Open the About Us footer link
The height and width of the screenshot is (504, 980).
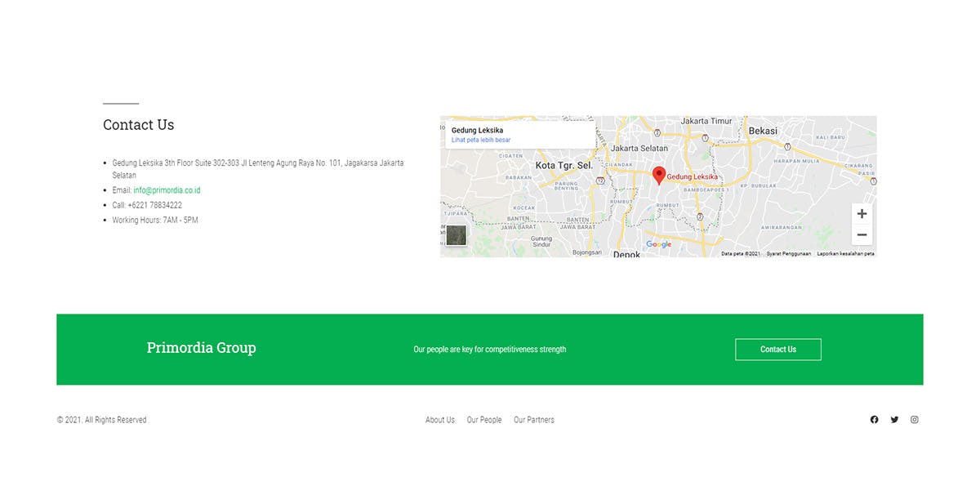440,420
